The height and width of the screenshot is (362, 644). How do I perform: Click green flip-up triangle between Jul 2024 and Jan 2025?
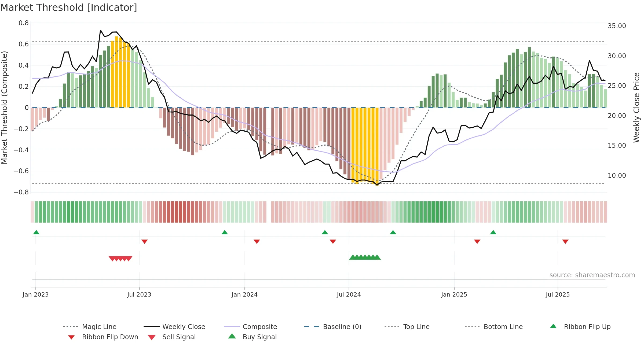click(x=393, y=232)
